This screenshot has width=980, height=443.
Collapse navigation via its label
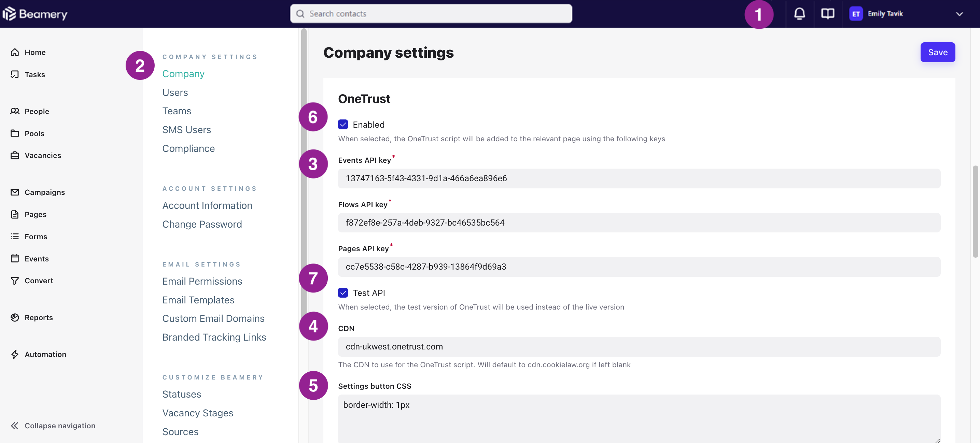click(x=60, y=425)
